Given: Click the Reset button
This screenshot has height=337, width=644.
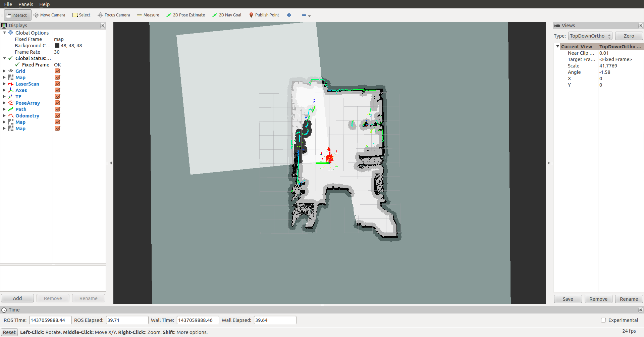Looking at the screenshot, I should 9,332.
